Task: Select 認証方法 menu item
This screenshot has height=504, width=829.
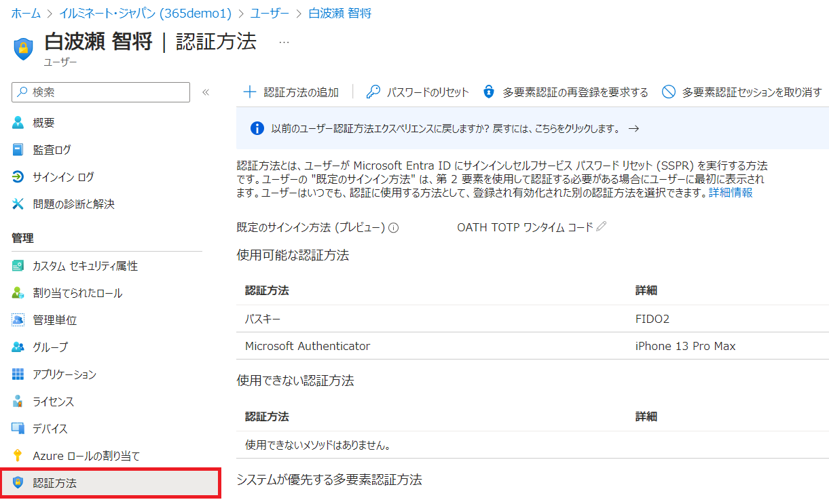Action: (x=110, y=483)
